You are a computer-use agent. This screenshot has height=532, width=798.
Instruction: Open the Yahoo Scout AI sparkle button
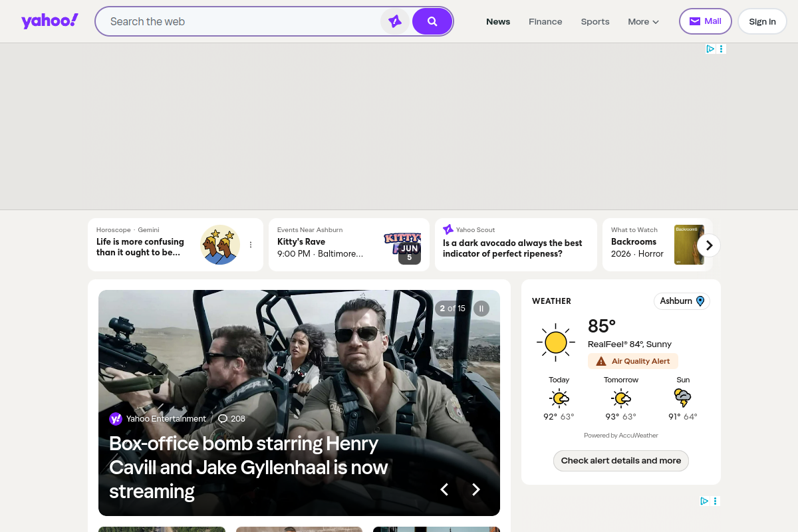point(395,21)
